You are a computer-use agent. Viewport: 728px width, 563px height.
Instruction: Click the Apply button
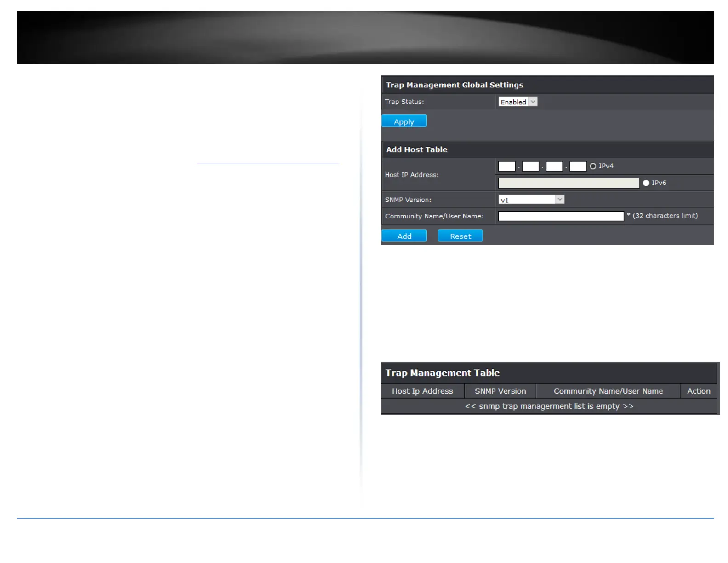404,121
